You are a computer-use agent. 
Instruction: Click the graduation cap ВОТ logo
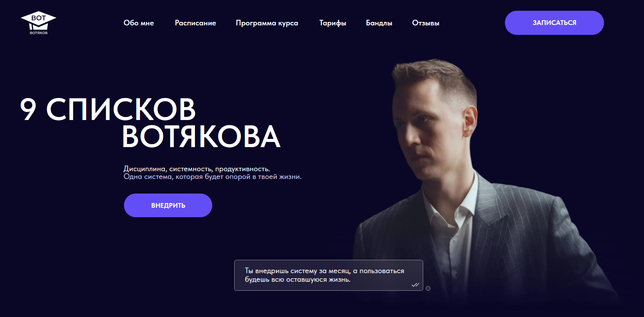(x=38, y=23)
